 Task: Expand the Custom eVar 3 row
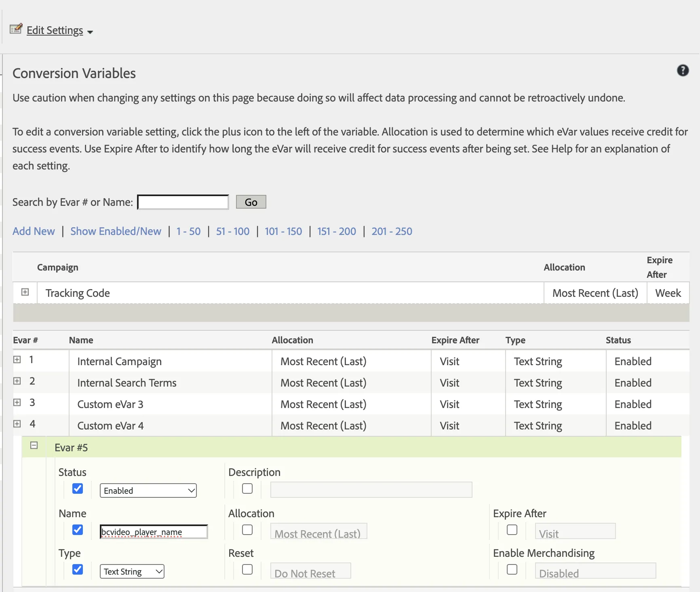click(x=17, y=402)
